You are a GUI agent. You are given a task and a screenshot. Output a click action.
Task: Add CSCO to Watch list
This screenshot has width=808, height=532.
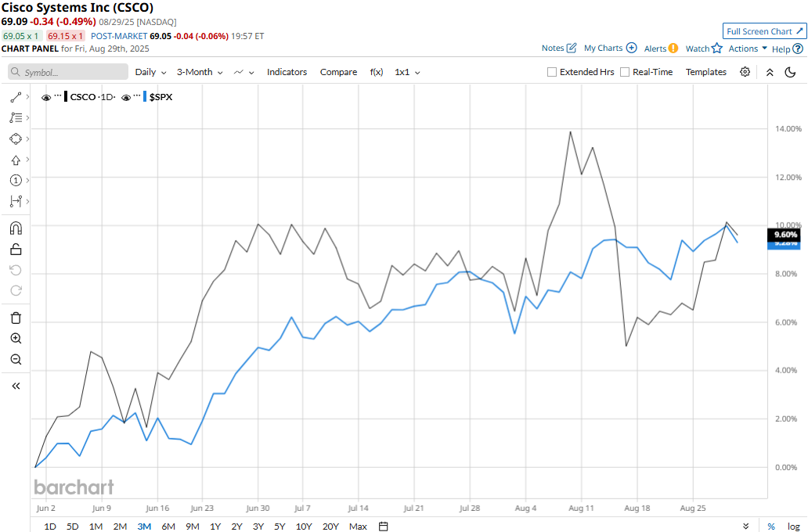(x=704, y=49)
